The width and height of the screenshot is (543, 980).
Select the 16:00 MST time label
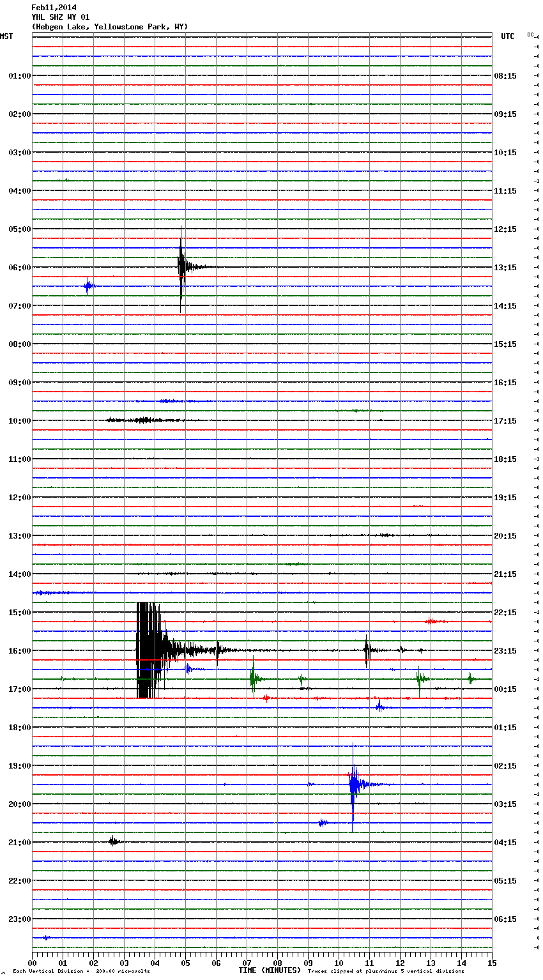tap(19, 651)
